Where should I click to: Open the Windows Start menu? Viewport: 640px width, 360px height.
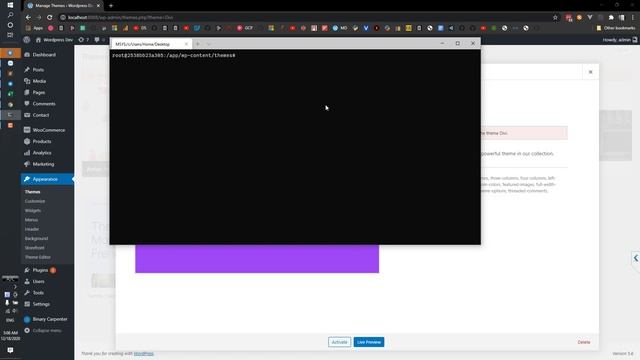click(x=10, y=5)
